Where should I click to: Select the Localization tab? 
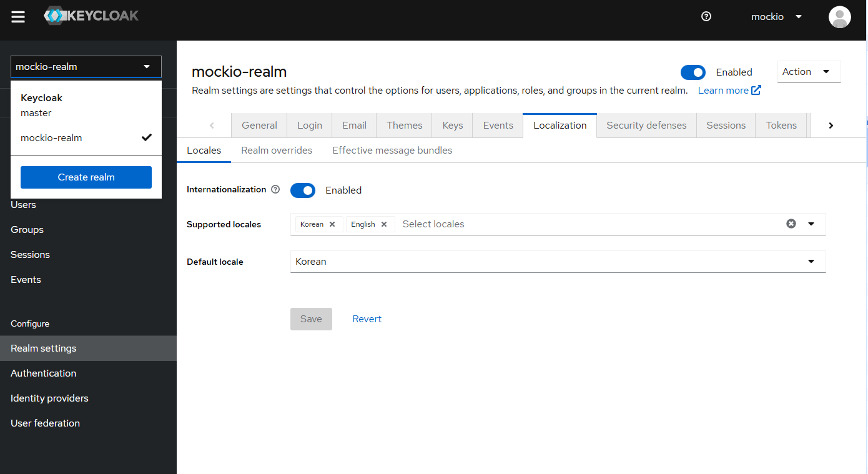coord(560,126)
